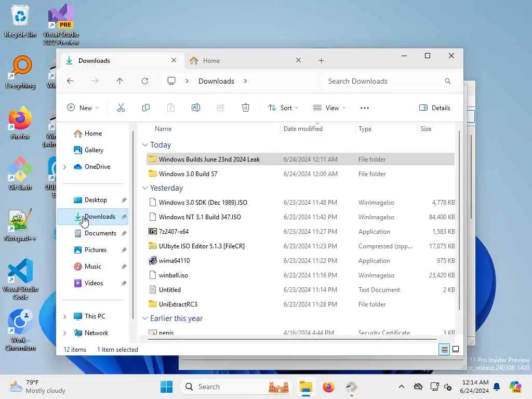This screenshot has width=532, height=399.
Task: Open Music in navigation pane
Action: [x=92, y=267]
